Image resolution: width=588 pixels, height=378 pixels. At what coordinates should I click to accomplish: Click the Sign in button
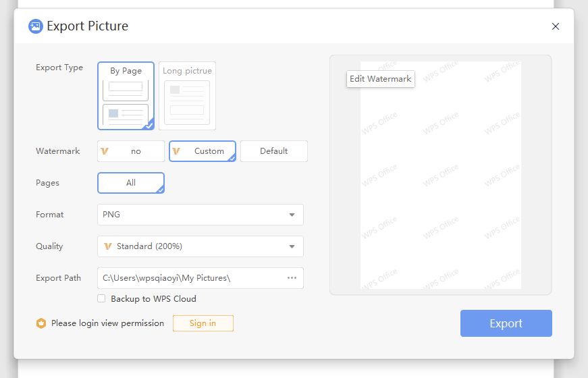203,323
